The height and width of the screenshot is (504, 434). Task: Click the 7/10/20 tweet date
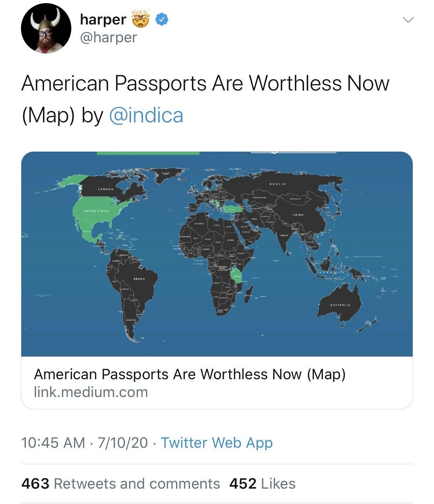(123, 442)
